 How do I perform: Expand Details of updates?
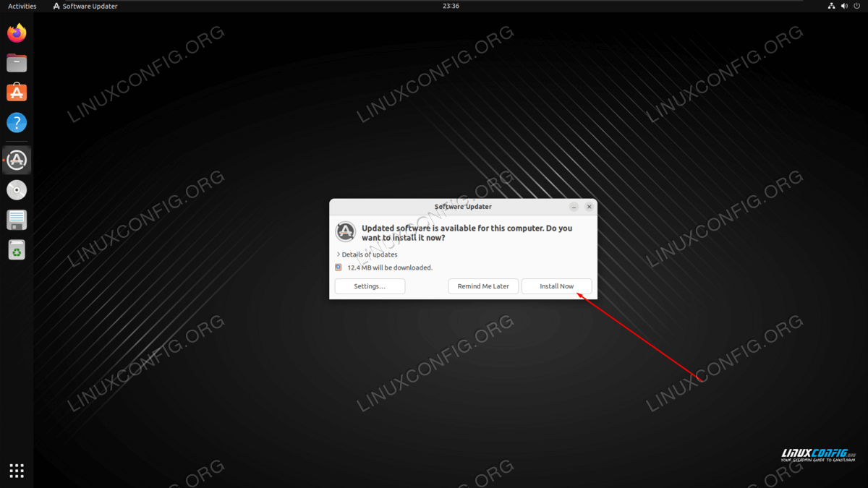tap(367, 254)
